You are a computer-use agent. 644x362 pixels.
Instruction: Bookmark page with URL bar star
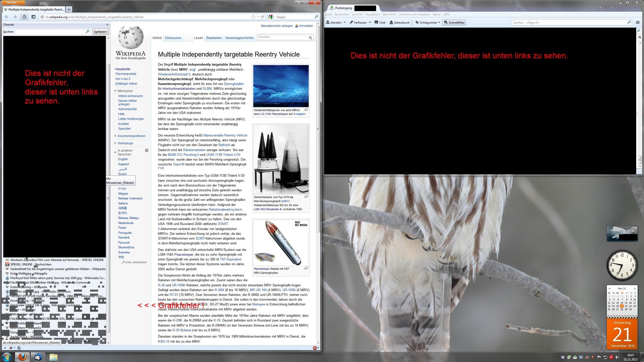pyautogui.click(x=253, y=17)
